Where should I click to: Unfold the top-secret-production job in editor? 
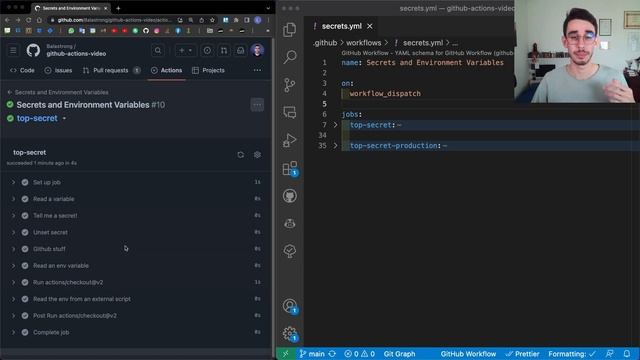(x=336, y=146)
